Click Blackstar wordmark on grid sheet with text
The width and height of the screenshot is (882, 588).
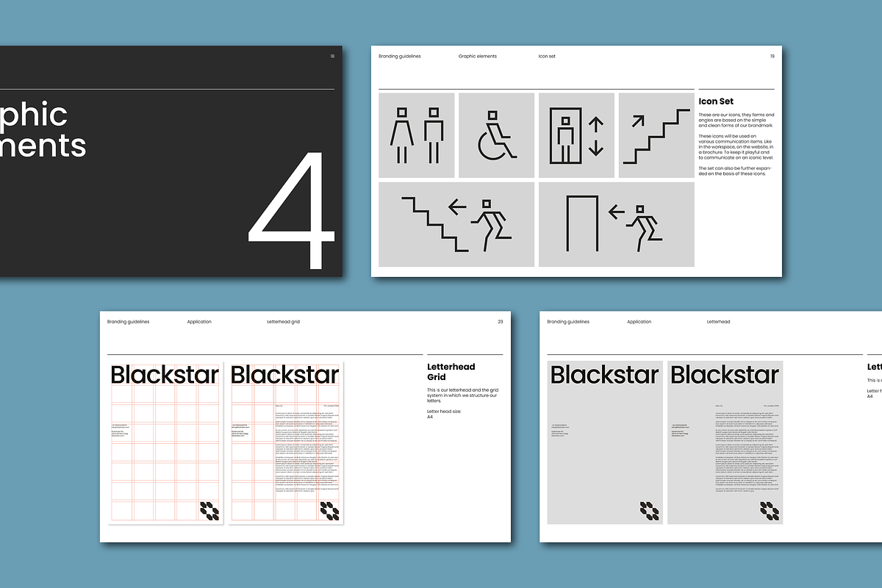click(286, 375)
